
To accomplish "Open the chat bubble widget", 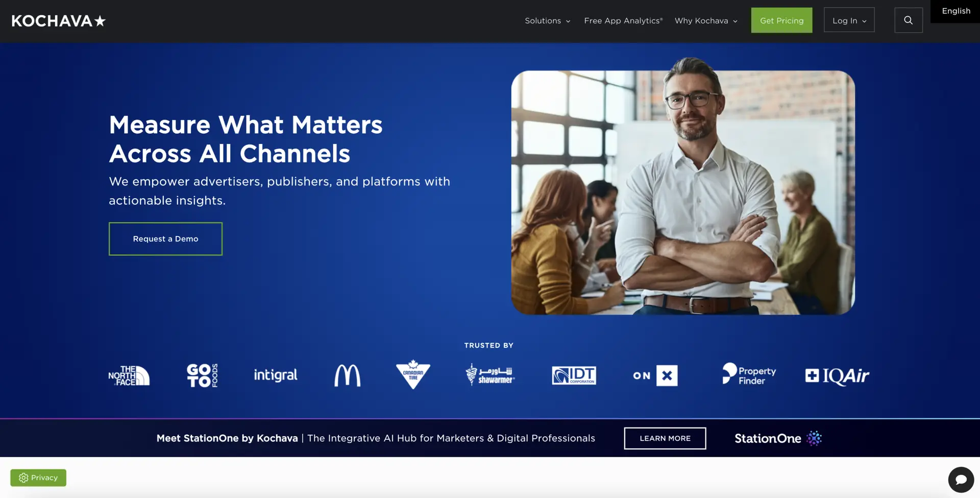I will [x=961, y=480].
